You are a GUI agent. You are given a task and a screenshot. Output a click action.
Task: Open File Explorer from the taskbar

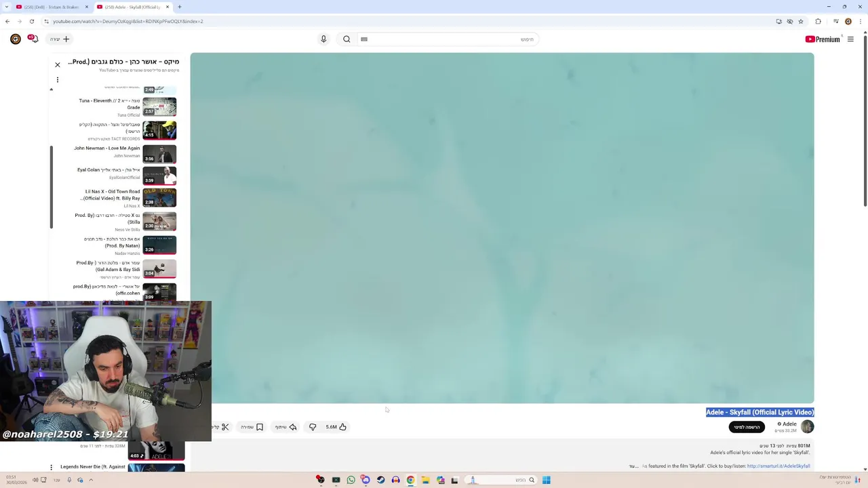point(425,480)
